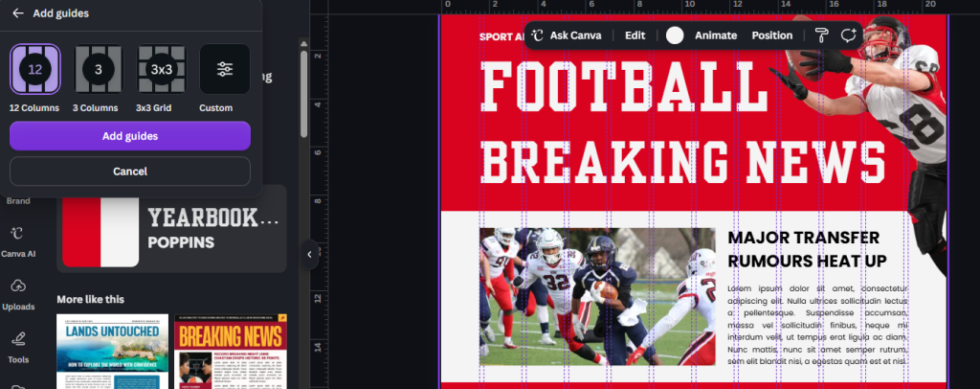Click the 12 Columns label text

click(34, 108)
